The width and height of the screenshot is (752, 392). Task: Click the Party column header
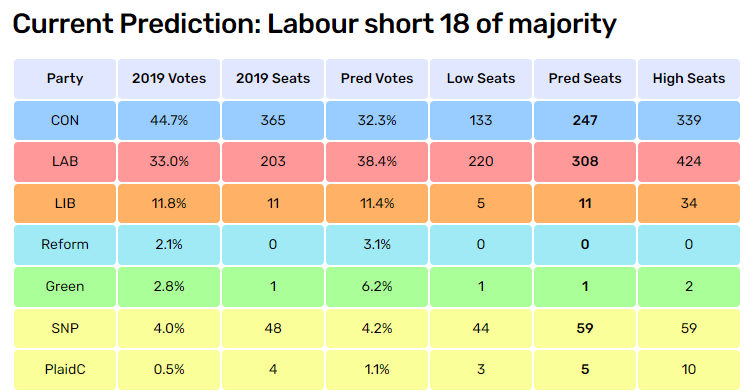pyautogui.click(x=65, y=79)
